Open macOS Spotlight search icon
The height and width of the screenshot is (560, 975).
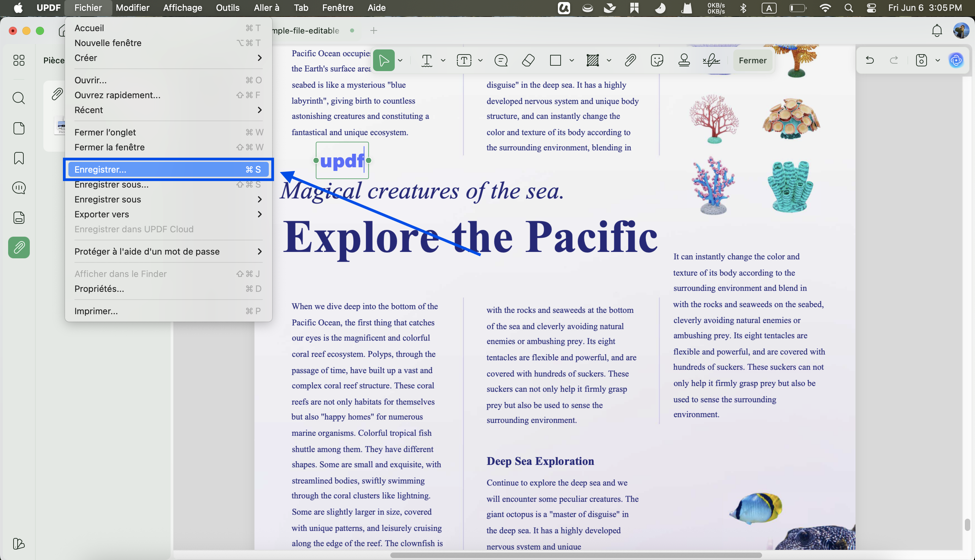[849, 8]
